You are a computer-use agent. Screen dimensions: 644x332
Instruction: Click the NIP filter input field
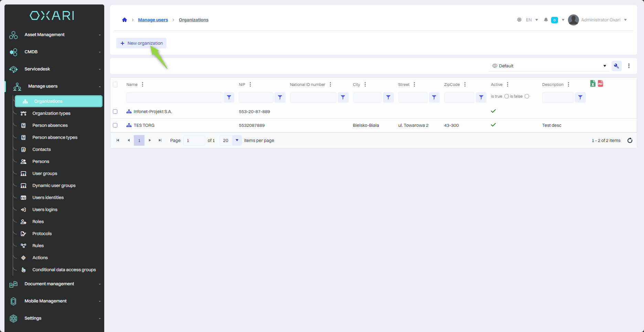tap(256, 98)
